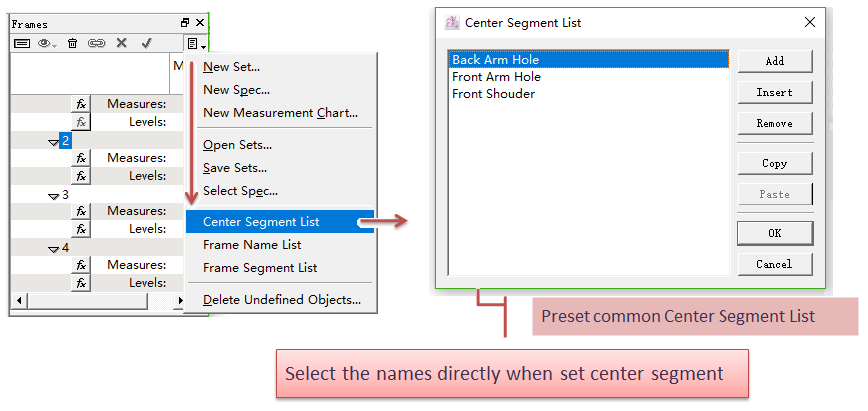The height and width of the screenshot is (411, 868).
Task: Close the Center Segment List dialog
Action: coord(808,22)
